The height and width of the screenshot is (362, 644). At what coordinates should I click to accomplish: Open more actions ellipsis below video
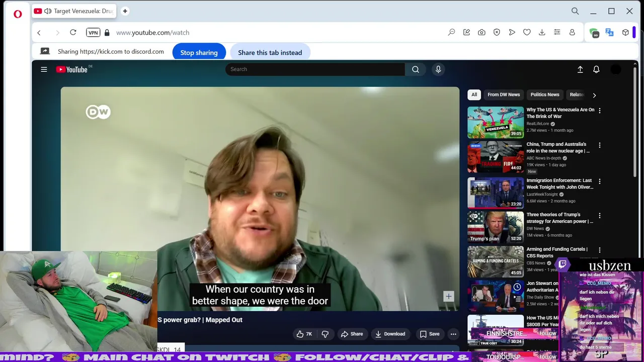[453, 334]
